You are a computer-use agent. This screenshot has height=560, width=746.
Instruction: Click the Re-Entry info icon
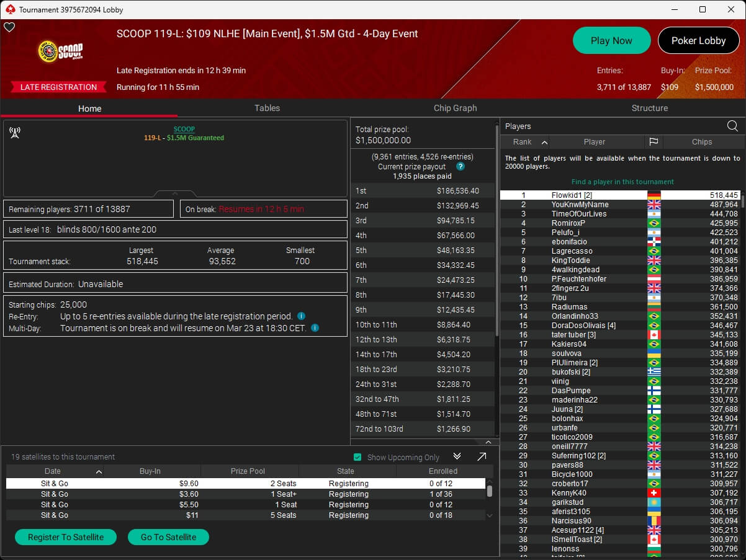(301, 316)
